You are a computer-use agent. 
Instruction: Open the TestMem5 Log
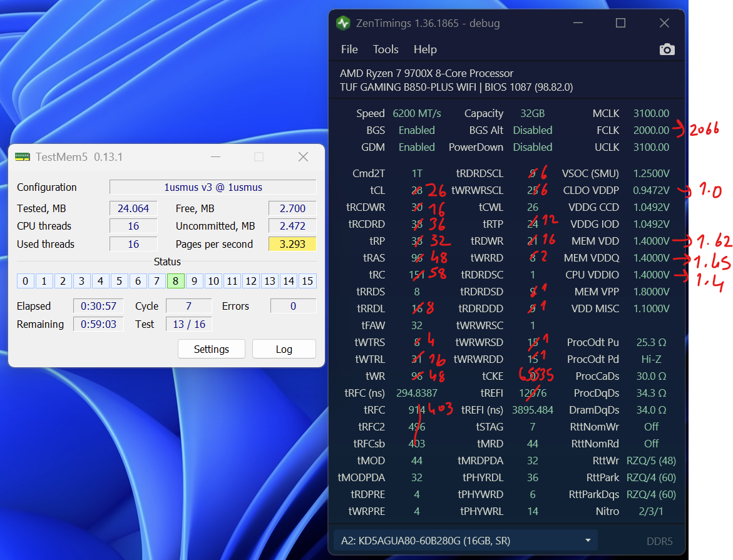(284, 349)
